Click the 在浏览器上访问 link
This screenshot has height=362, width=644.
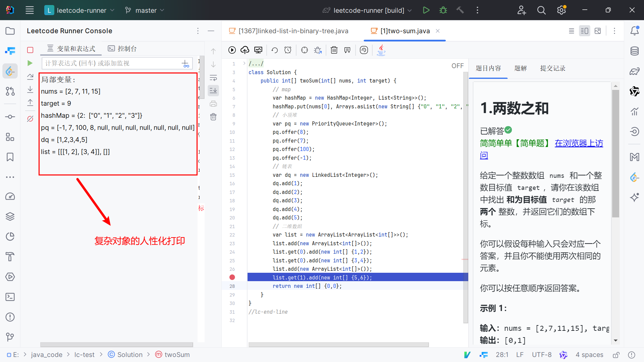point(578,144)
